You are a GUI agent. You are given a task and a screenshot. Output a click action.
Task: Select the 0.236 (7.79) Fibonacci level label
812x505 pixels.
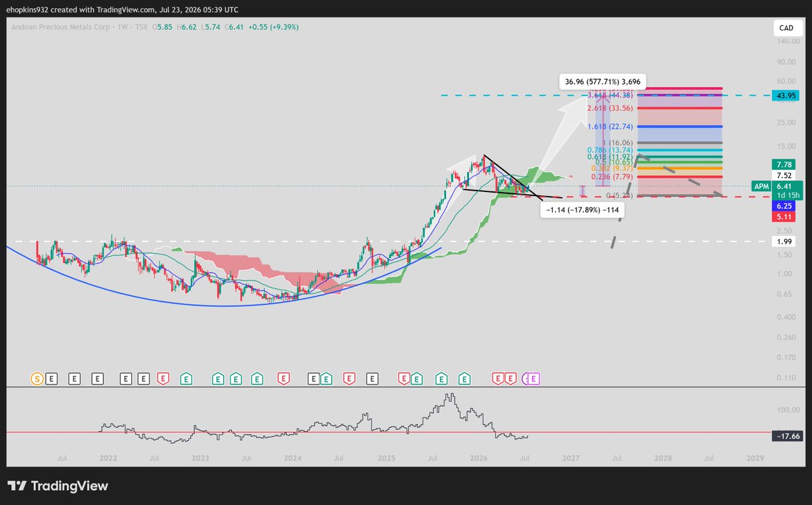click(612, 177)
